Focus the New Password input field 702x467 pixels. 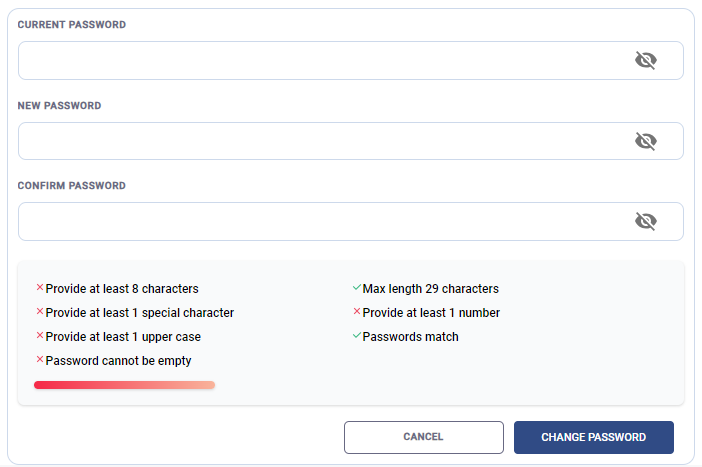(x=320, y=141)
